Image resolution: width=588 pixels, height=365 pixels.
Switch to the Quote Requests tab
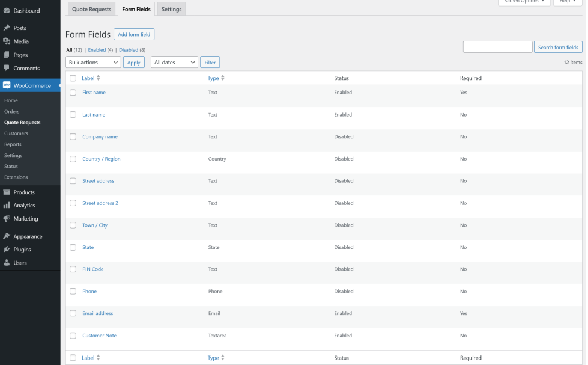pos(91,10)
